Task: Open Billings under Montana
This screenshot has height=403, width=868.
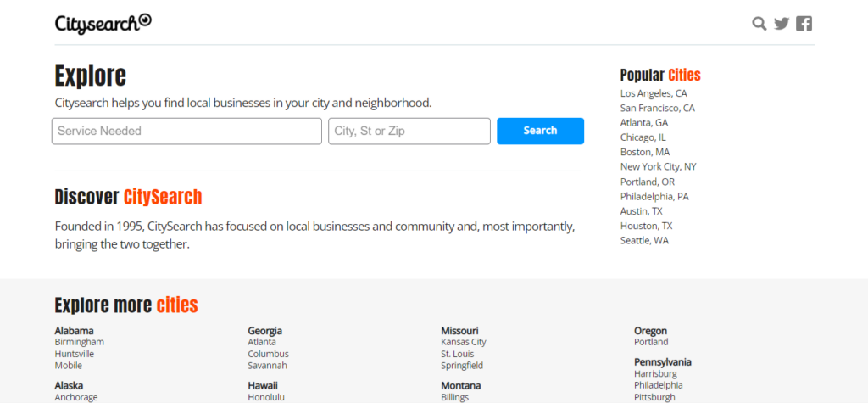Action: point(455,397)
